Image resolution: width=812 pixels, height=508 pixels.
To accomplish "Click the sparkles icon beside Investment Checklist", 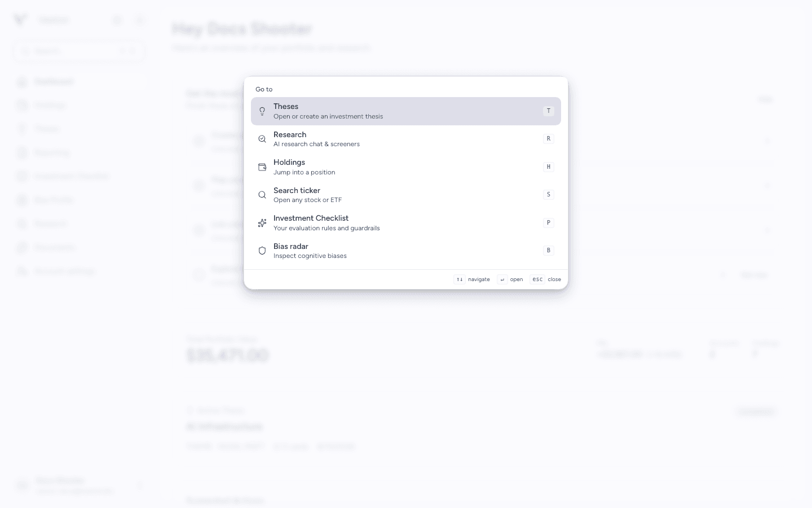I will [262, 223].
